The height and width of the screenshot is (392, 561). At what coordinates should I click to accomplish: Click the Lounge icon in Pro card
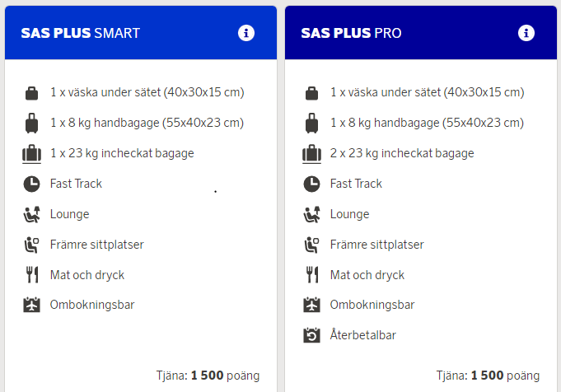(311, 214)
